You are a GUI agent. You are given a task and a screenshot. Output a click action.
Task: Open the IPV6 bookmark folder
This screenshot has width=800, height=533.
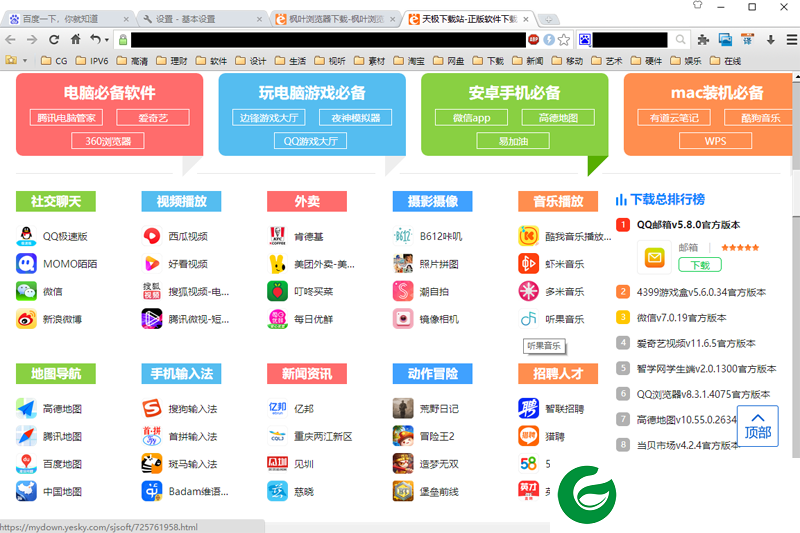(92, 61)
